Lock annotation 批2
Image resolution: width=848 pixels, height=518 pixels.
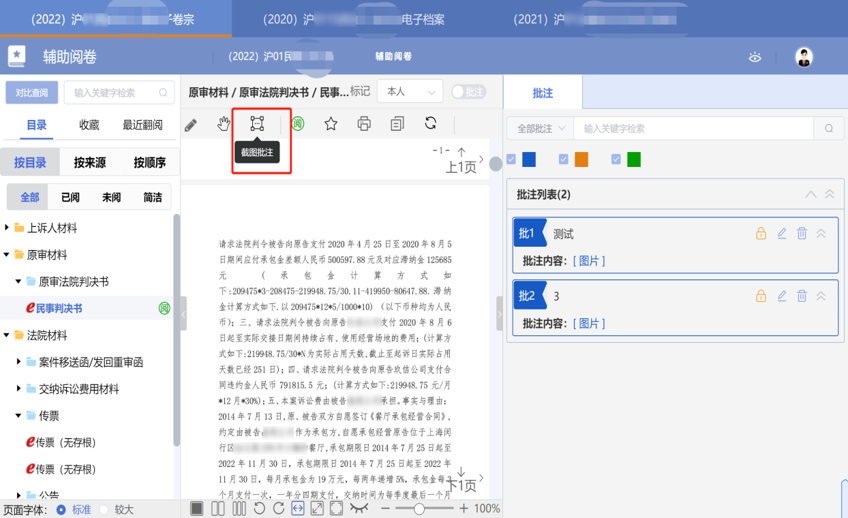(x=761, y=296)
